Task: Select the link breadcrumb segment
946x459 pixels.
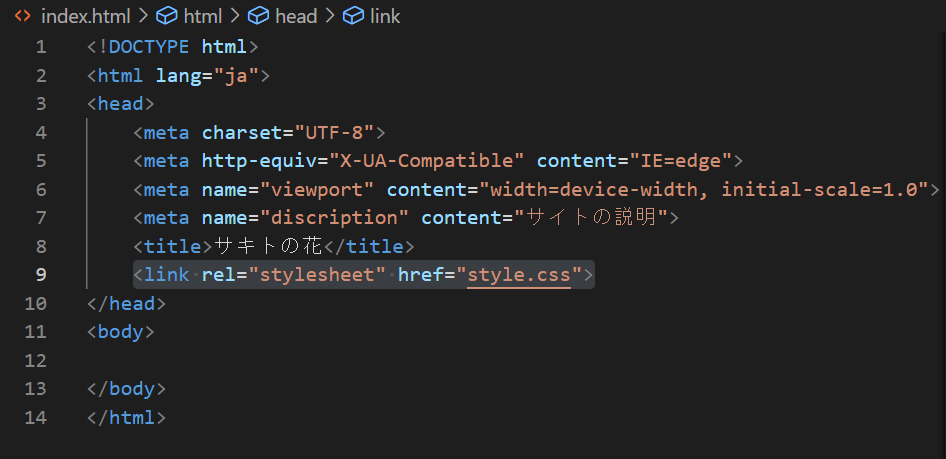Action: 384,17
